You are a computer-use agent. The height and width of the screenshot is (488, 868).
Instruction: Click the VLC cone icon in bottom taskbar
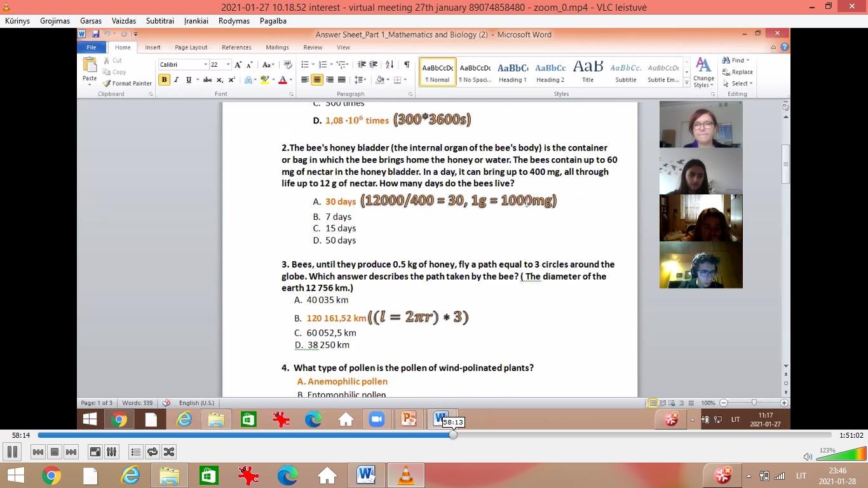pos(405,475)
